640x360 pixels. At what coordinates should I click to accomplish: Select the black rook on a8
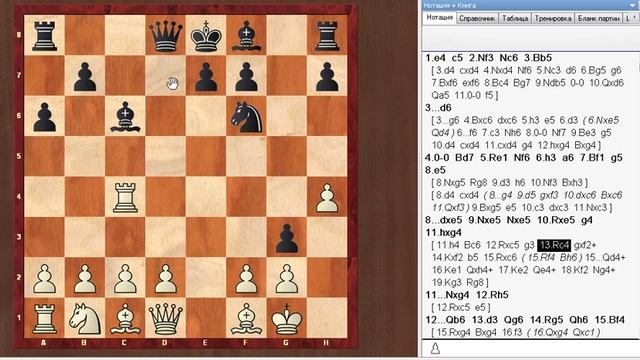pos(44,36)
